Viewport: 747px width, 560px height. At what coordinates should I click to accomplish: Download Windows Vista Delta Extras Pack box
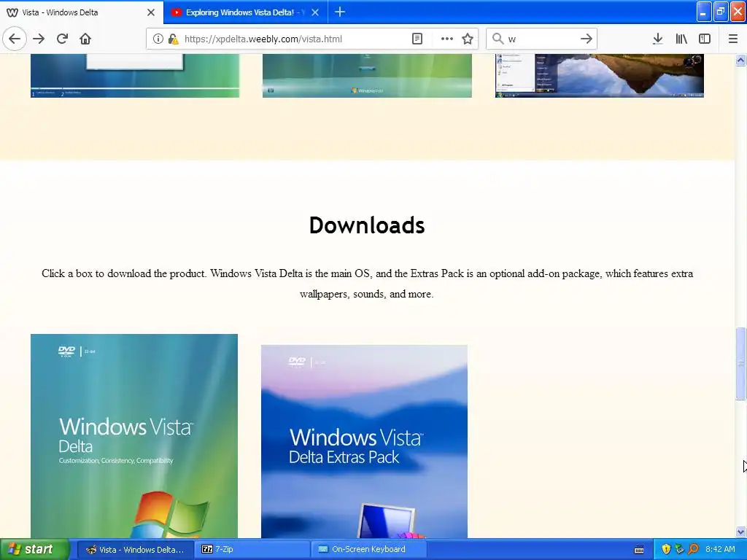coord(365,441)
